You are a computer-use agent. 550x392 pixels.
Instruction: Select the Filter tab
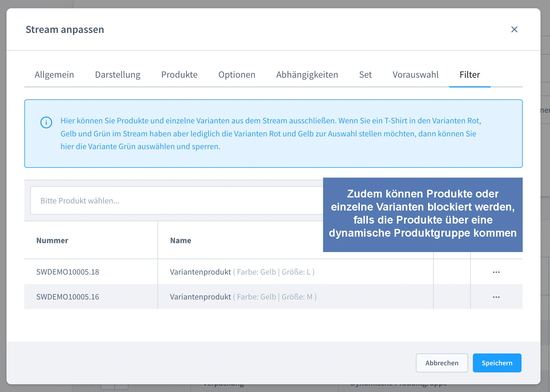click(470, 74)
